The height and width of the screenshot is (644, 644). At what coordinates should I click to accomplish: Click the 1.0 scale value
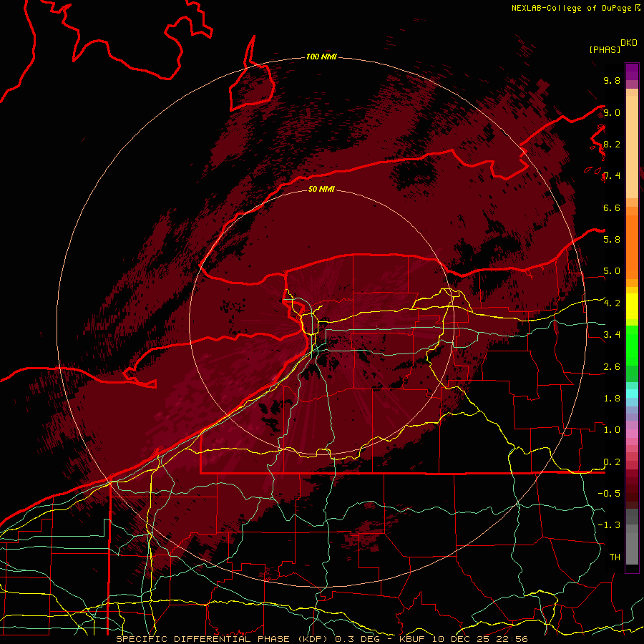pos(612,430)
